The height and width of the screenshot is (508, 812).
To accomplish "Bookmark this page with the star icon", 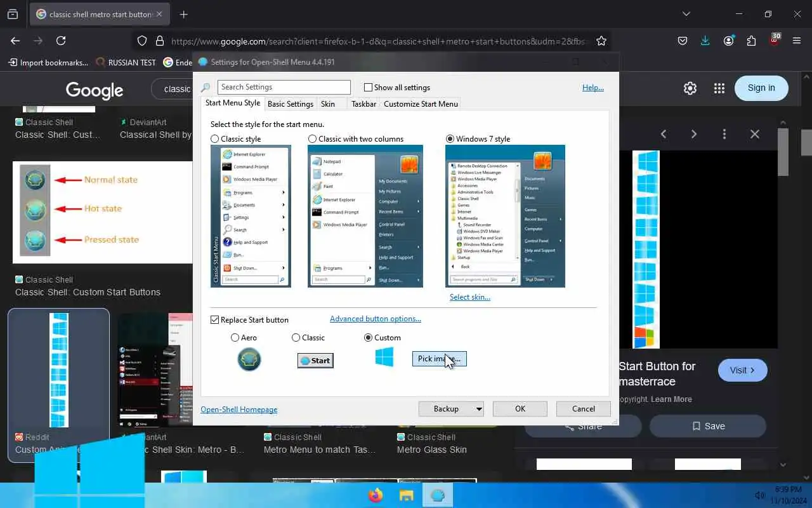I will point(601,41).
